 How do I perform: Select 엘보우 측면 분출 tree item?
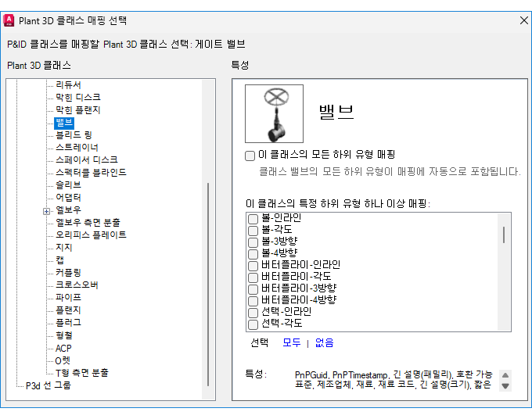click(88, 222)
